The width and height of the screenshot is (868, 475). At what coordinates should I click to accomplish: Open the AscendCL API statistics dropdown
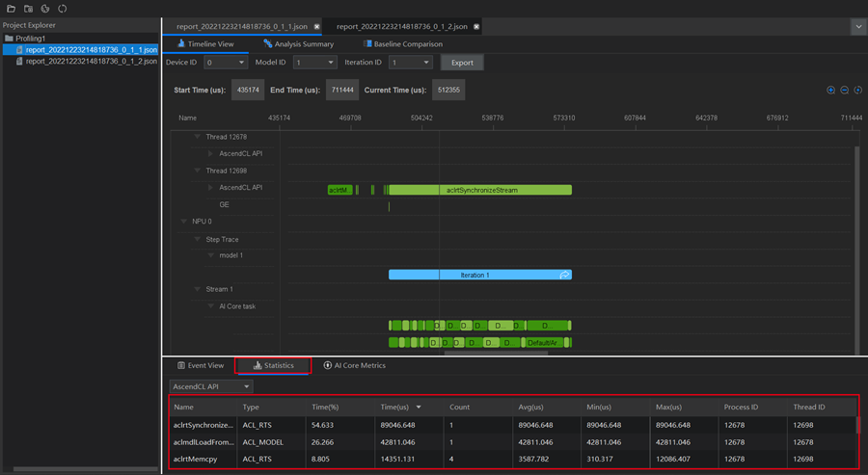[211, 386]
